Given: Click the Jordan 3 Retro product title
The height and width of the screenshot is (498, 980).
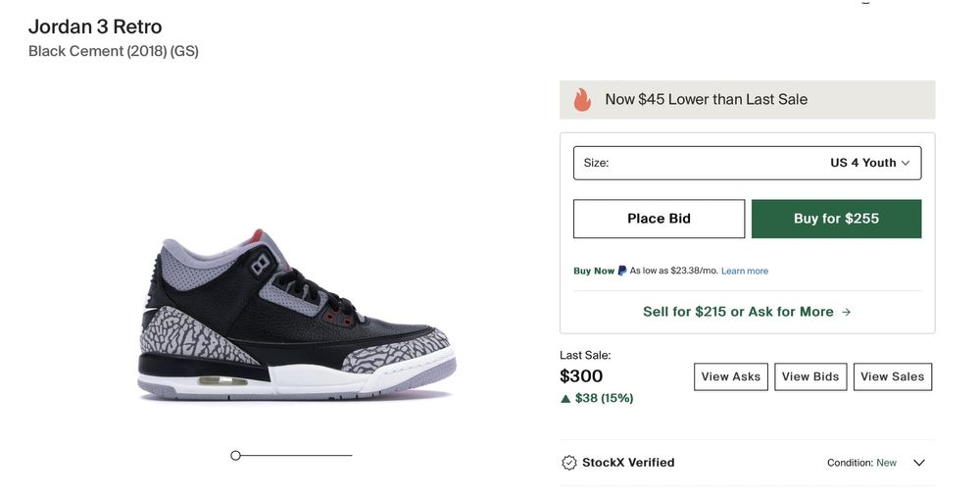Looking at the screenshot, I should coord(95,26).
